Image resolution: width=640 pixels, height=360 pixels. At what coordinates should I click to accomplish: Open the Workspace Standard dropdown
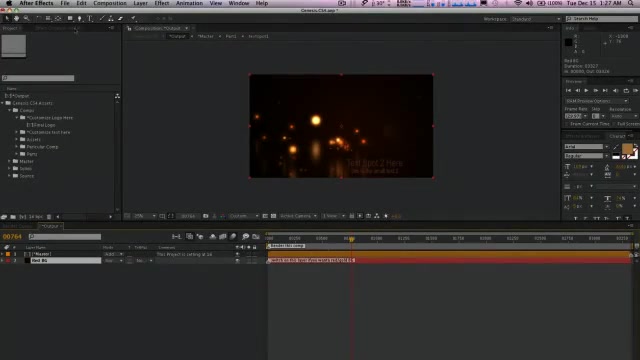pos(536,19)
